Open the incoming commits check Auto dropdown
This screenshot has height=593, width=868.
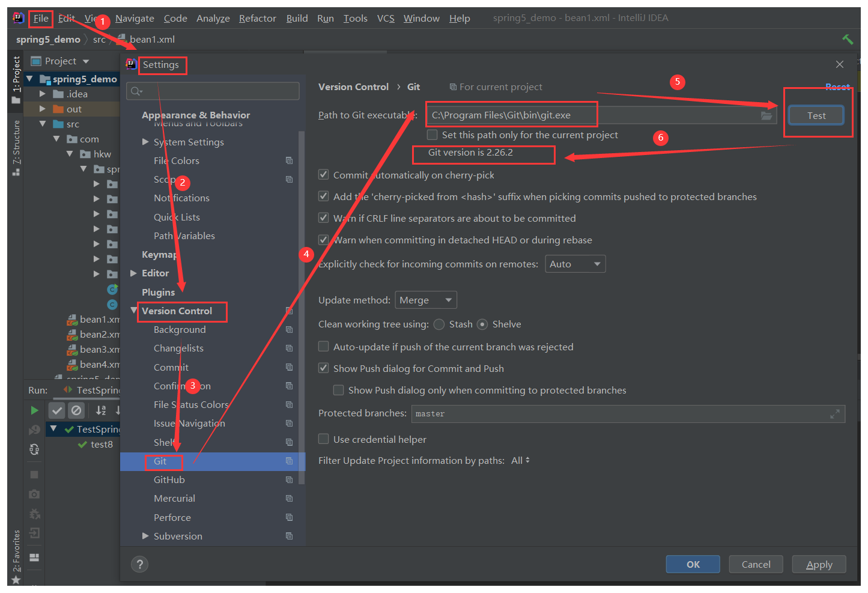pos(575,264)
